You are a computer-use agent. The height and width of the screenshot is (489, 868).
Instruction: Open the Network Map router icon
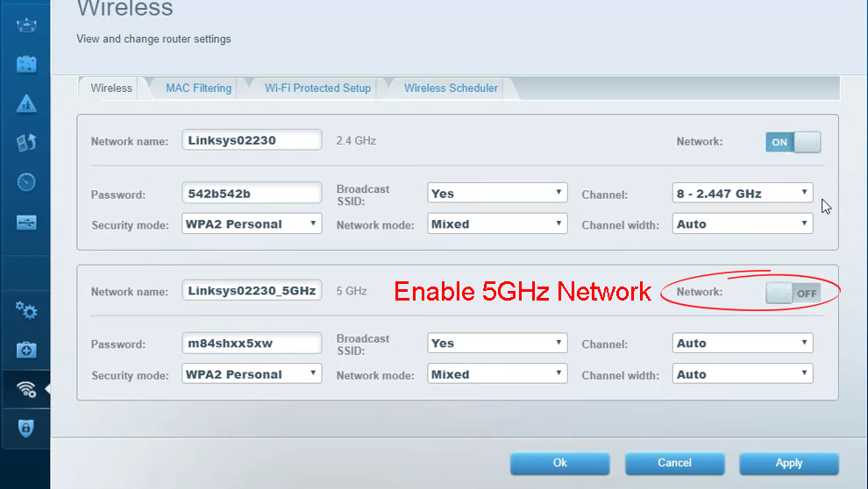tap(26, 25)
